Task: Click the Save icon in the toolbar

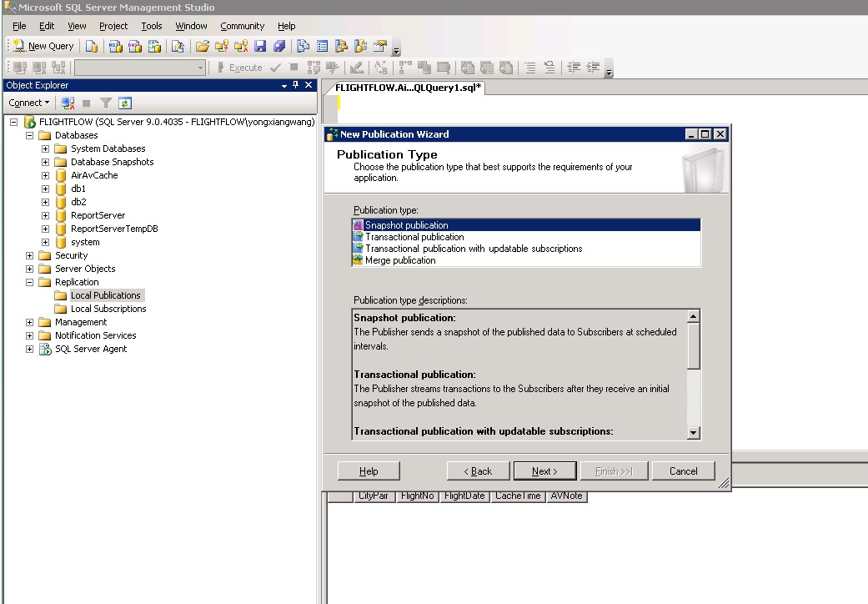Action: [x=260, y=46]
